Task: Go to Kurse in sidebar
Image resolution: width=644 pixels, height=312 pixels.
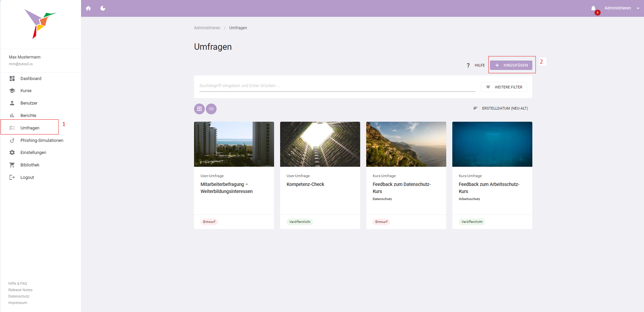Action: pos(26,91)
